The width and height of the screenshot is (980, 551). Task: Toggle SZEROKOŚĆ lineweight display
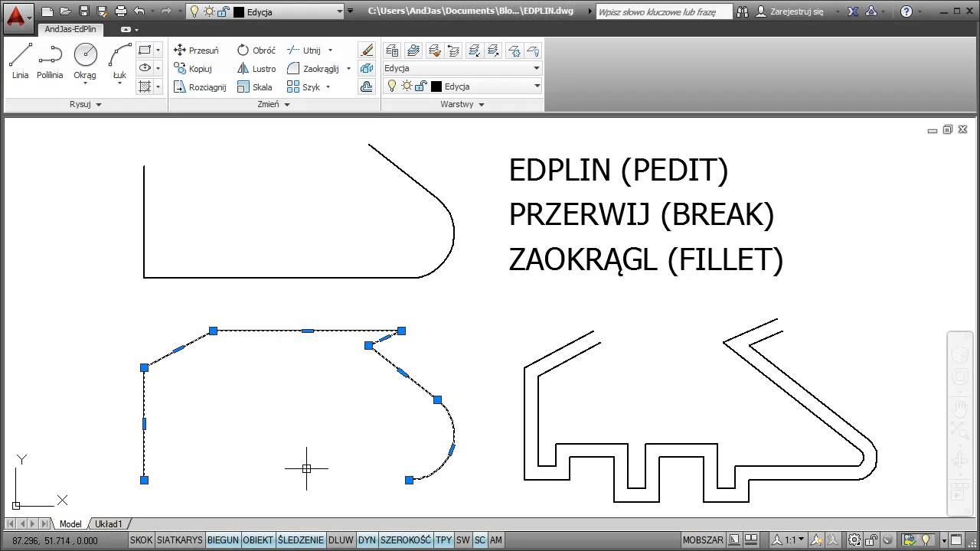[406, 540]
